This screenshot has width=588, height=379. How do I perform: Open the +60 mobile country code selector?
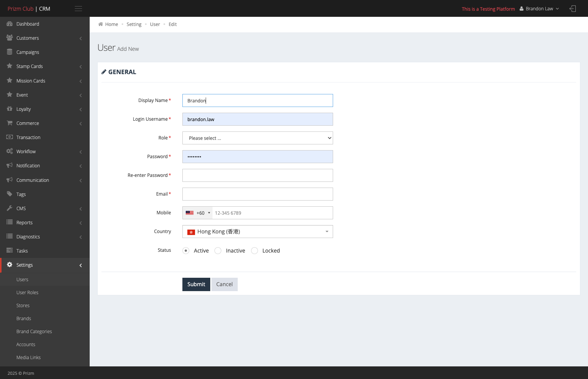pos(198,213)
